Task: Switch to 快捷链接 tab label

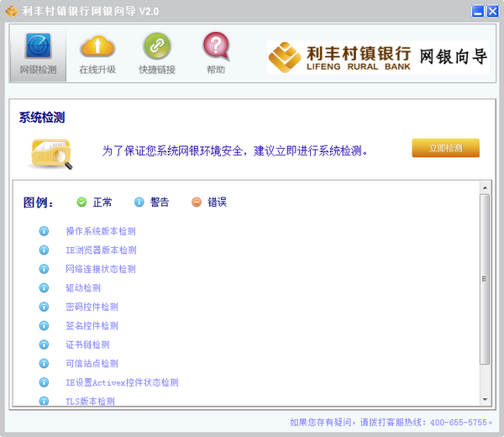Action: pos(157,70)
